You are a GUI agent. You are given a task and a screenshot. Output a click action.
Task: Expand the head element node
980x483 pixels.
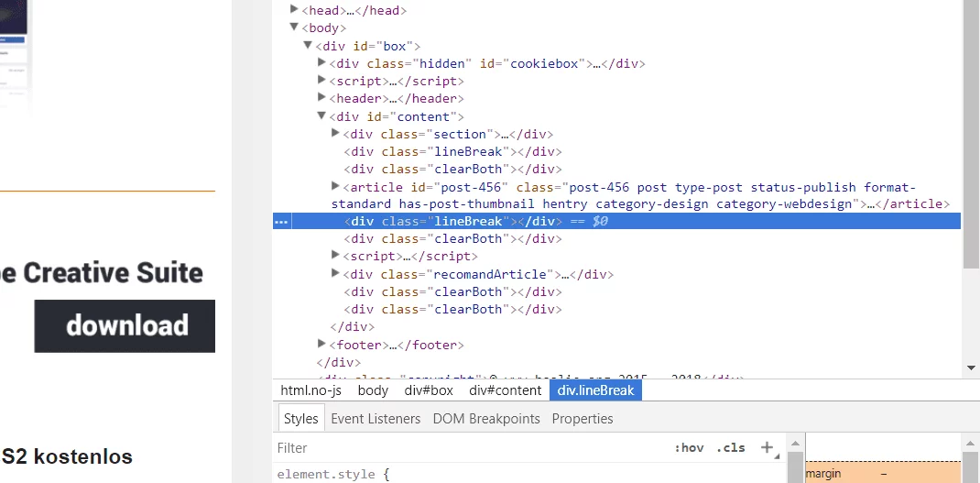coord(294,9)
